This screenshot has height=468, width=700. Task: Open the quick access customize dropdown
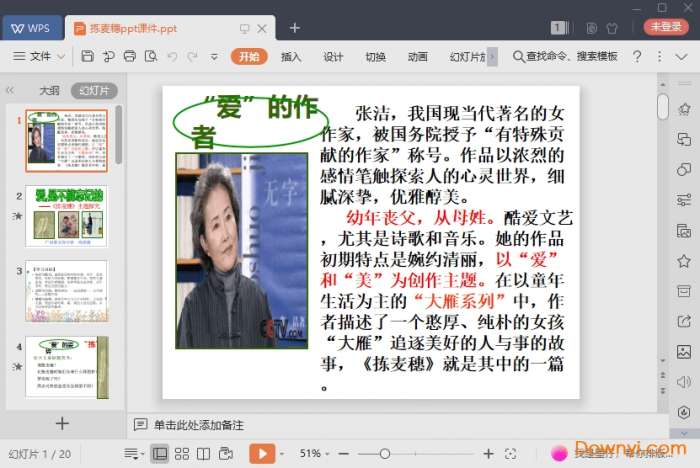pyautogui.click(x=214, y=57)
